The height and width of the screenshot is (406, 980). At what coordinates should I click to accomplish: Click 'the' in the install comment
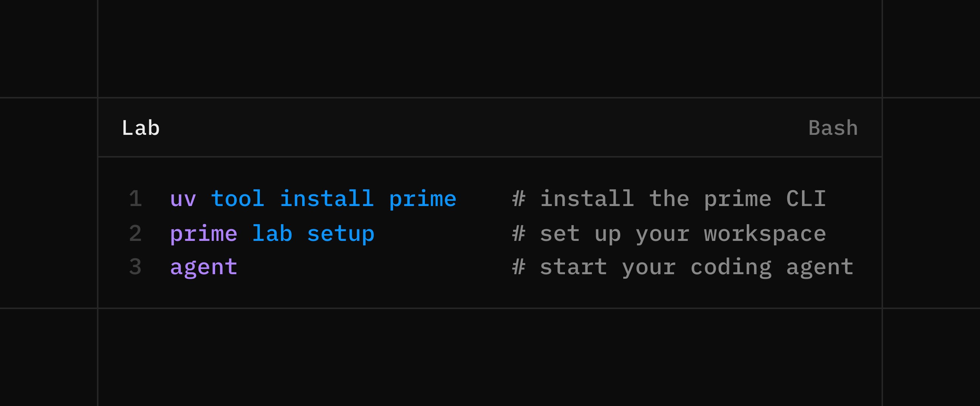pyautogui.click(x=669, y=198)
